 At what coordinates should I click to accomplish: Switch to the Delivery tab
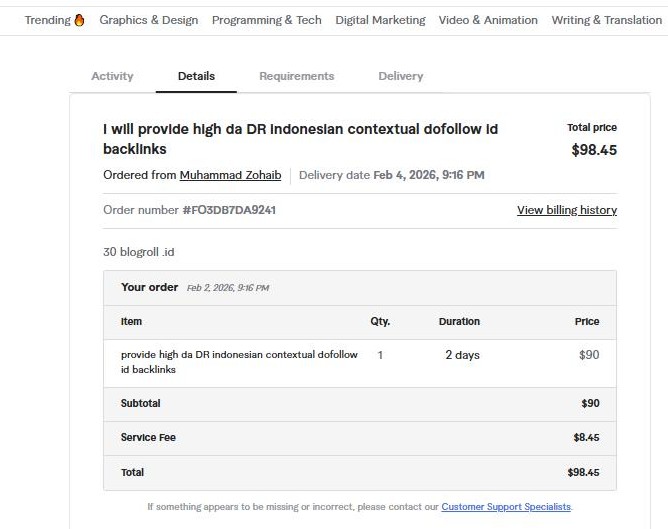click(x=400, y=76)
